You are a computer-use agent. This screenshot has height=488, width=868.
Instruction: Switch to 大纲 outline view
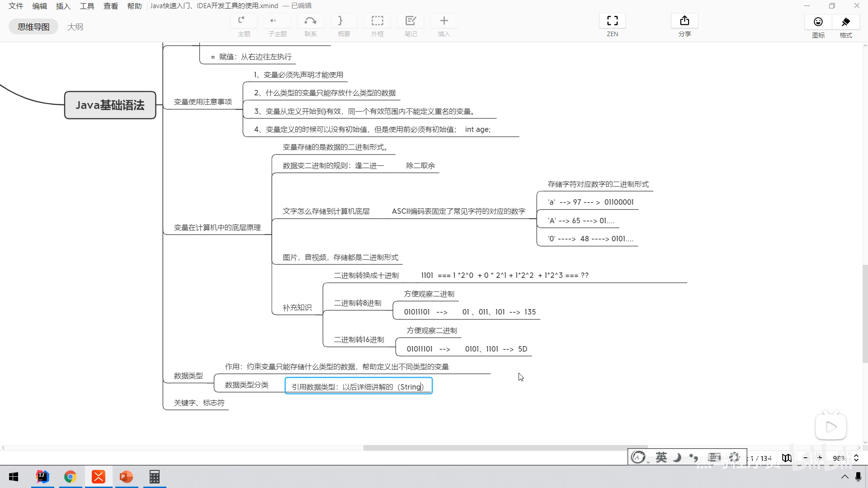75,27
